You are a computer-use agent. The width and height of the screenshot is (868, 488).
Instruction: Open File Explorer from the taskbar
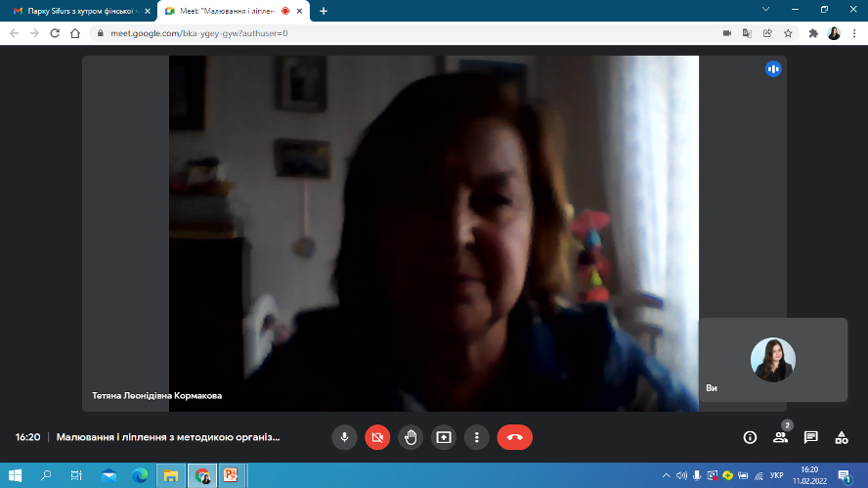170,475
